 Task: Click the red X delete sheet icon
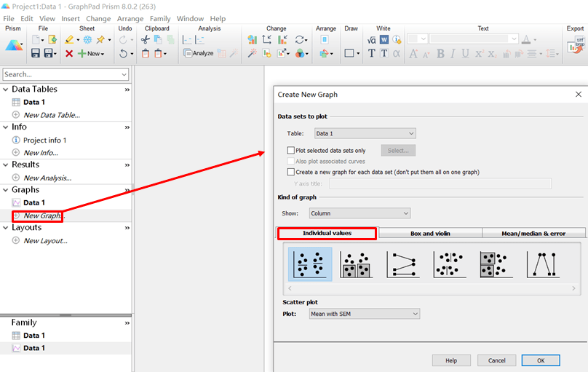68,53
